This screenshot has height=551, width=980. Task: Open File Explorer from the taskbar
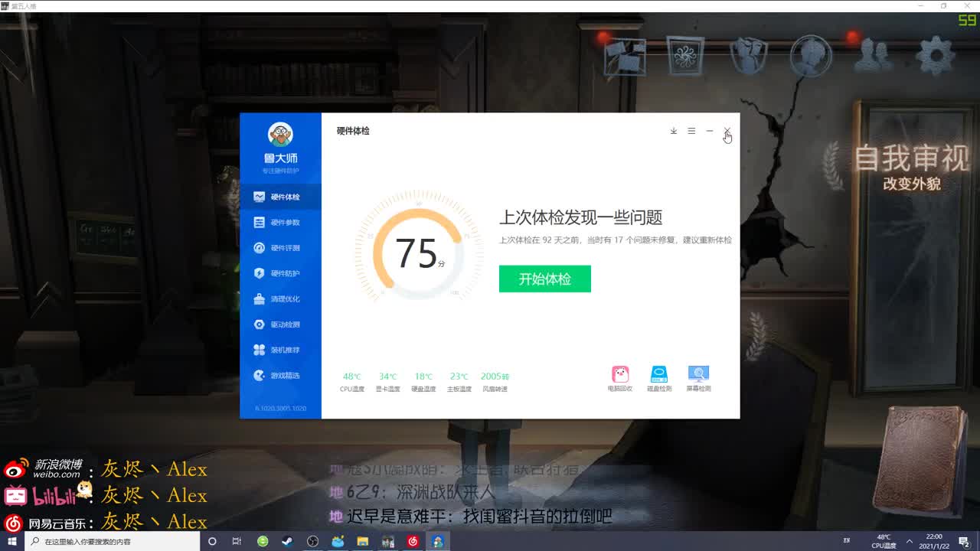click(363, 541)
